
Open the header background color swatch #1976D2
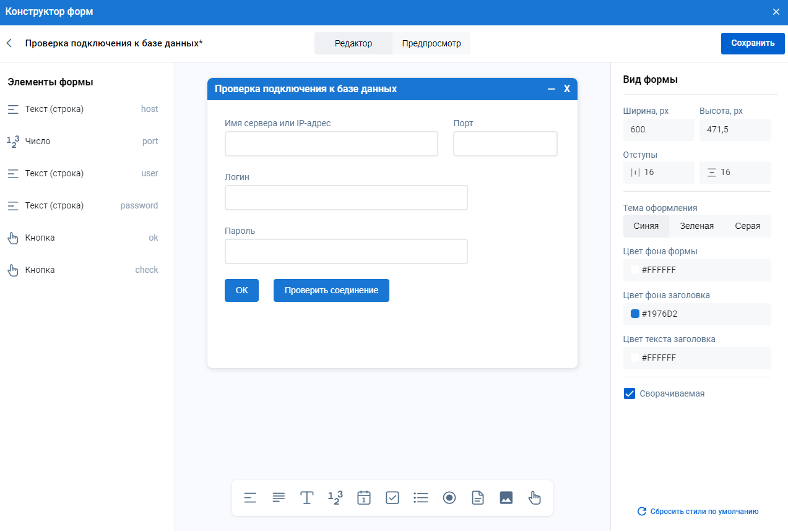(x=635, y=314)
